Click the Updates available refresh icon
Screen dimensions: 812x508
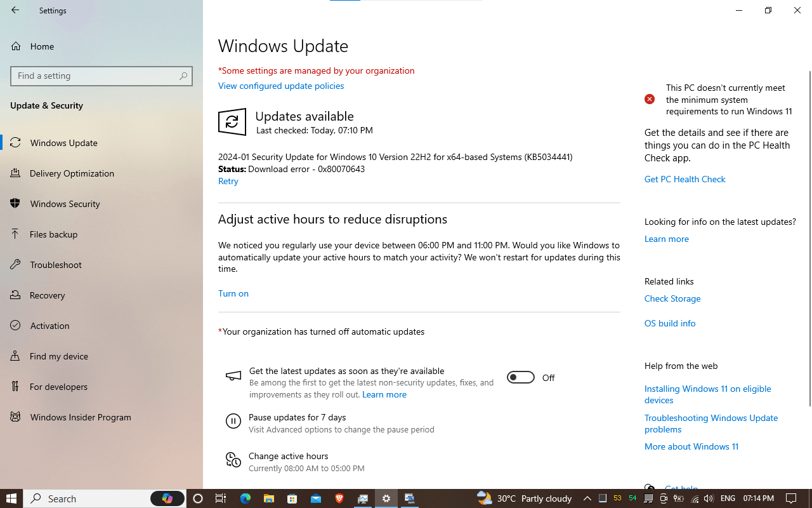(232, 122)
